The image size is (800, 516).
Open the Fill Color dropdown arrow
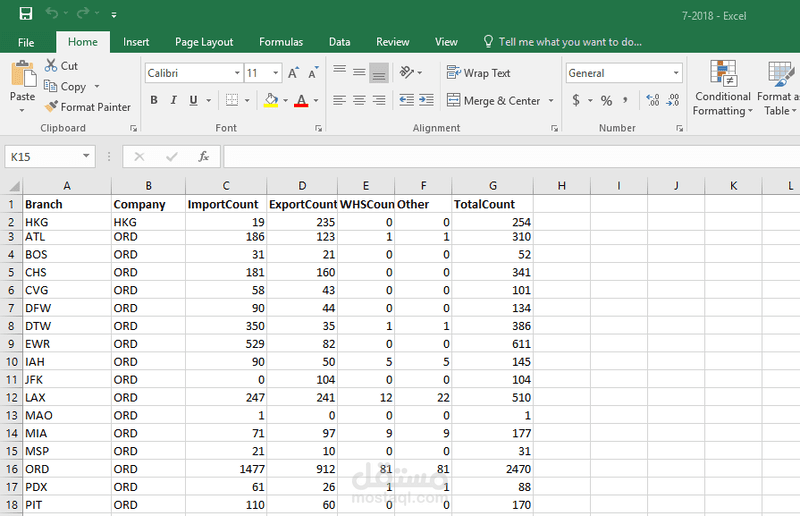pos(285,101)
